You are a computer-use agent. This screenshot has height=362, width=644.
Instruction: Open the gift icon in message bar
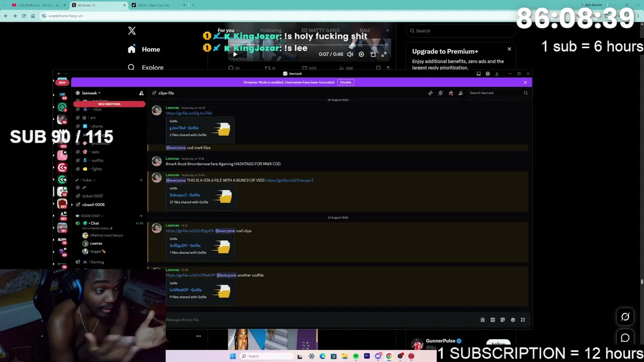coord(482,320)
